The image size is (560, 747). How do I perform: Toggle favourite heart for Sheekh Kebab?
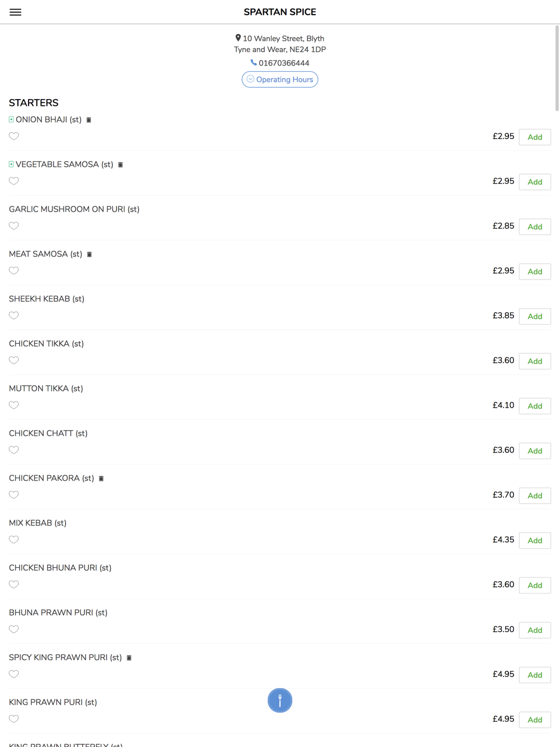(x=14, y=315)
